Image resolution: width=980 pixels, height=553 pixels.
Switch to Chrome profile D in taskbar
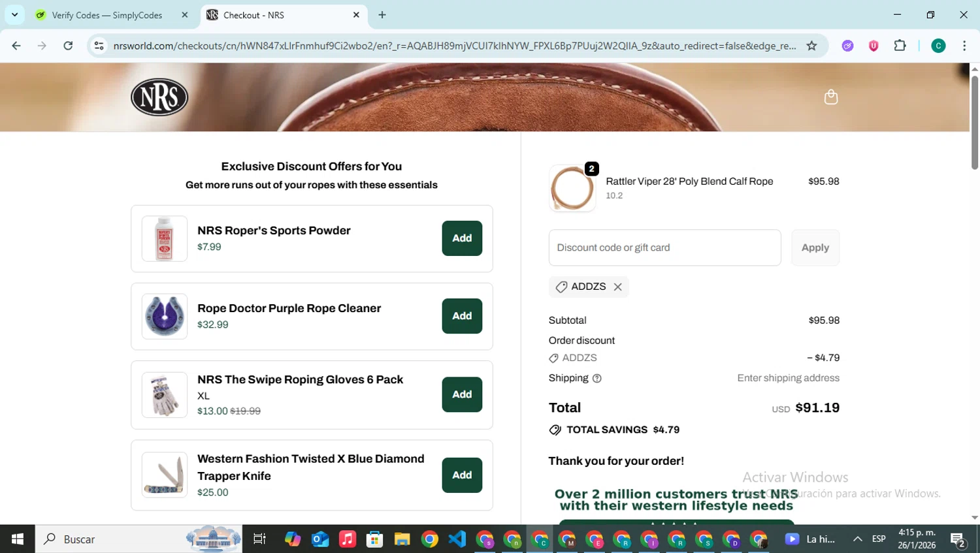click(731, 539)
